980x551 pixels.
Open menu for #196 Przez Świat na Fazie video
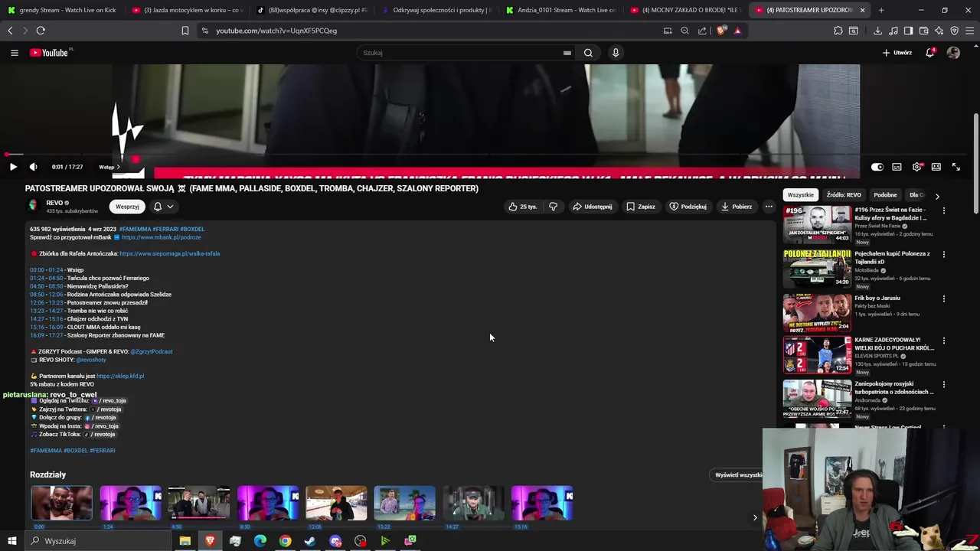click(943, 210)
